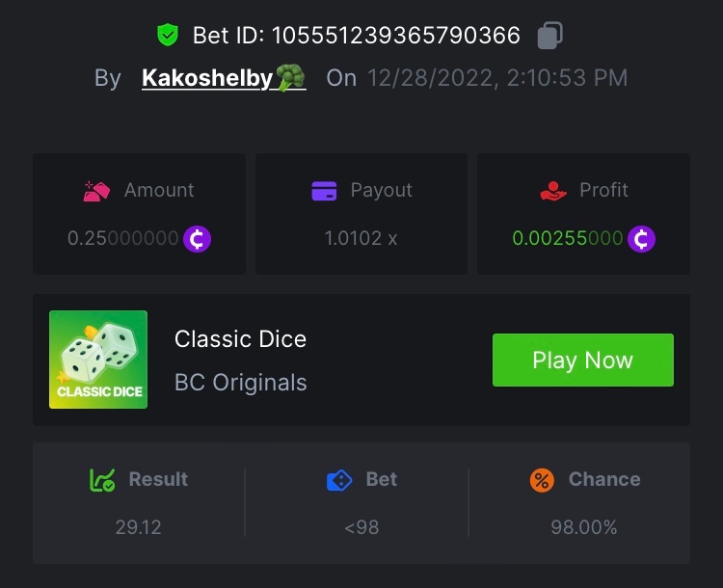This screenshot has width=723, height=588.
Task: Click the orange Chance percent icon
Action: (x=542, y=480)
